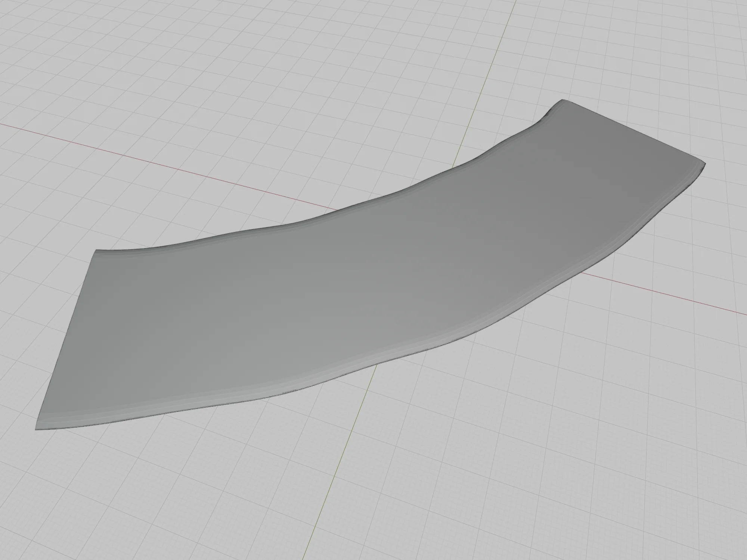
Task: Click the upper-left corner of the gray surface
Action: point(96,251)
